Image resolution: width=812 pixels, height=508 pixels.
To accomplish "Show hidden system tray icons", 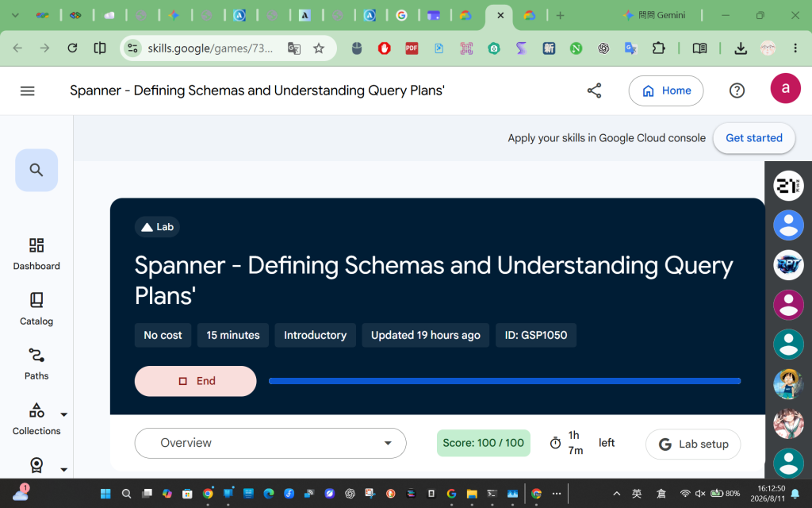I will [616, 494].
